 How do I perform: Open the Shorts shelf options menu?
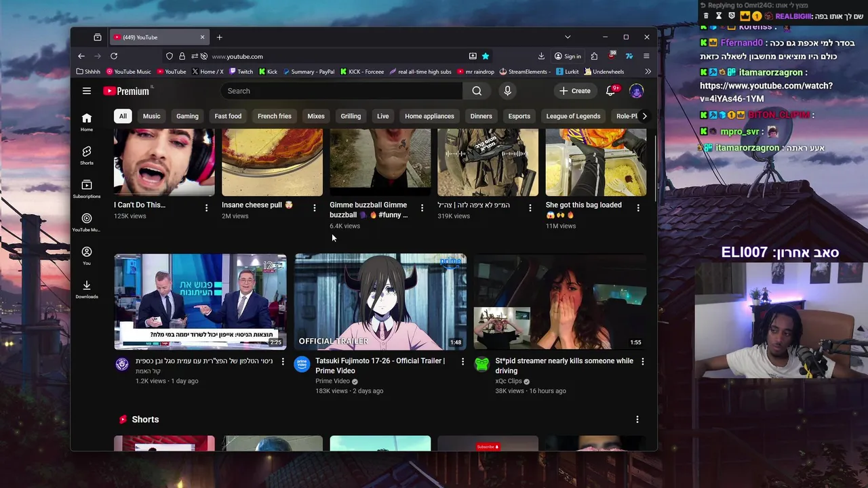click(637, 420)
